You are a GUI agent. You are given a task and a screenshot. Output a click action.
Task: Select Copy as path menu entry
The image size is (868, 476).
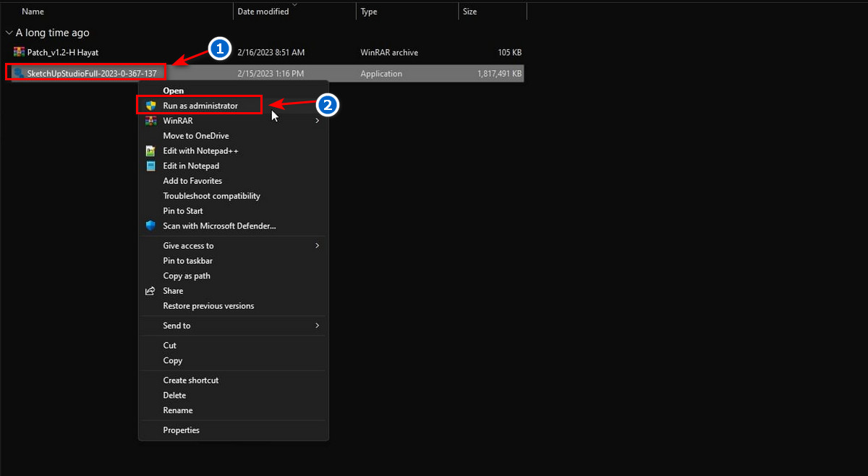click(x=187, y=276)
